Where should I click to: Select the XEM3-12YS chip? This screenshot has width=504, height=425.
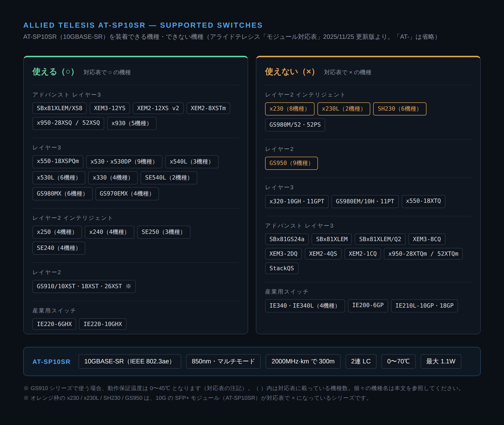(x=110, y=108)
